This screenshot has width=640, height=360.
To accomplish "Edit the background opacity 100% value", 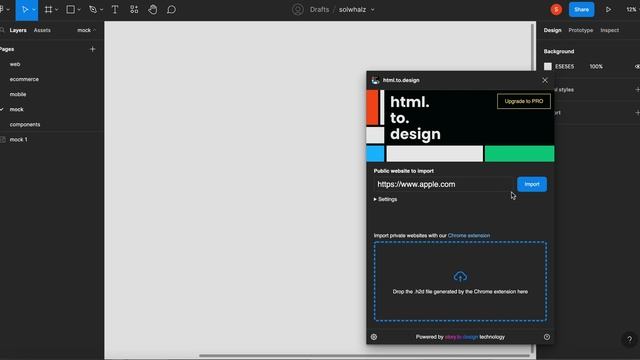I will click(x=596, y=67).
